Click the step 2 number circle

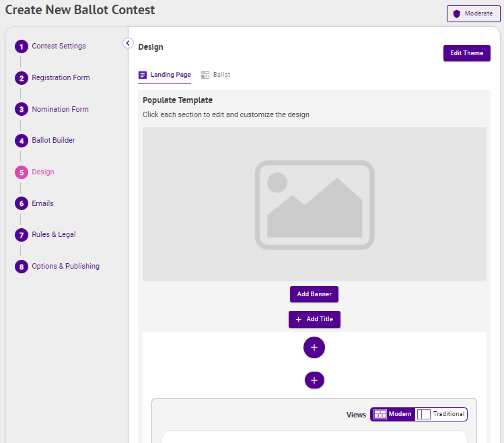(x=22, y=78)
